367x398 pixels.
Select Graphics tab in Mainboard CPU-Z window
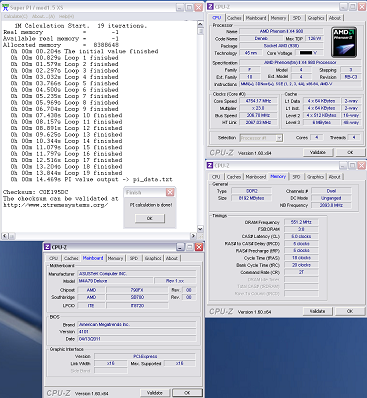(x=153, y=258)
